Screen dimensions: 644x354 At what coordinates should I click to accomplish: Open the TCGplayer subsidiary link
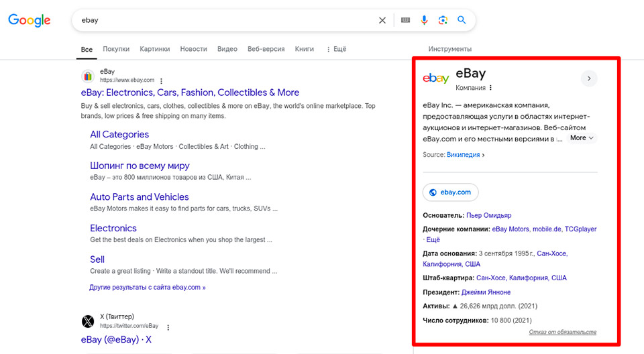(580, 229)
